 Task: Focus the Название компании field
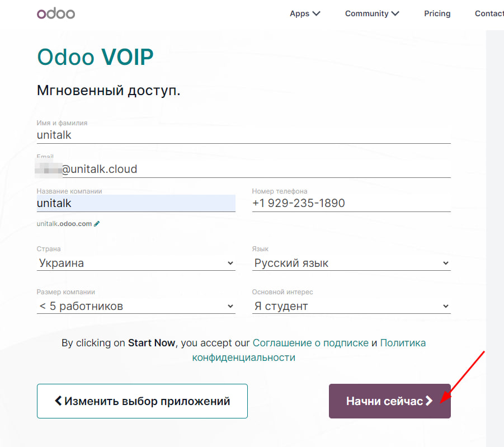point(136,203)
